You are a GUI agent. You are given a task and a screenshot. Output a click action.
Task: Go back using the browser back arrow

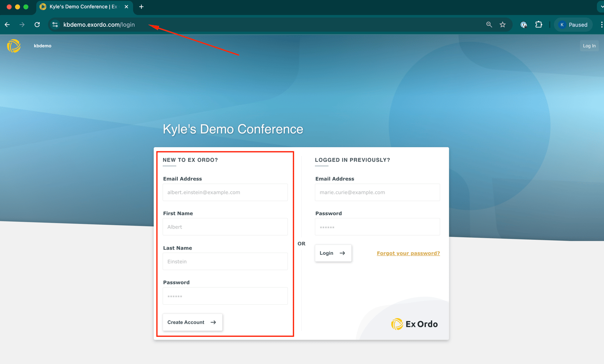click(7, 25)
